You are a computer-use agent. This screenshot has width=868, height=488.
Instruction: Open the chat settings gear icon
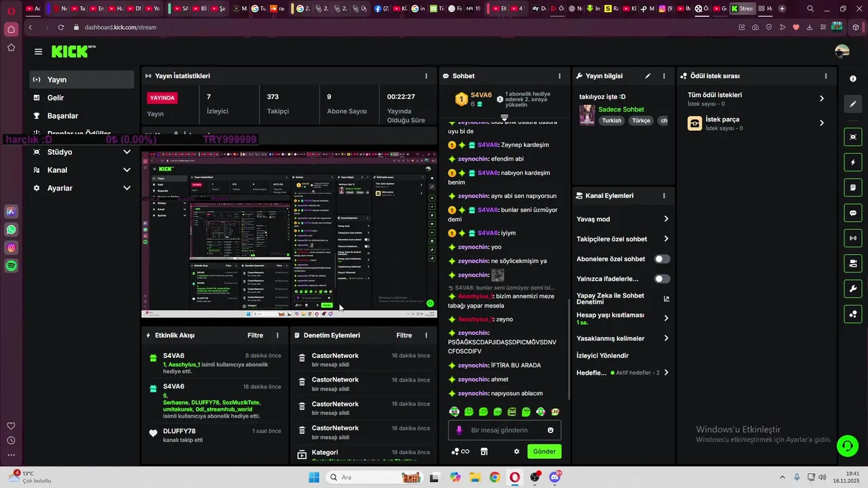point(516,451)
